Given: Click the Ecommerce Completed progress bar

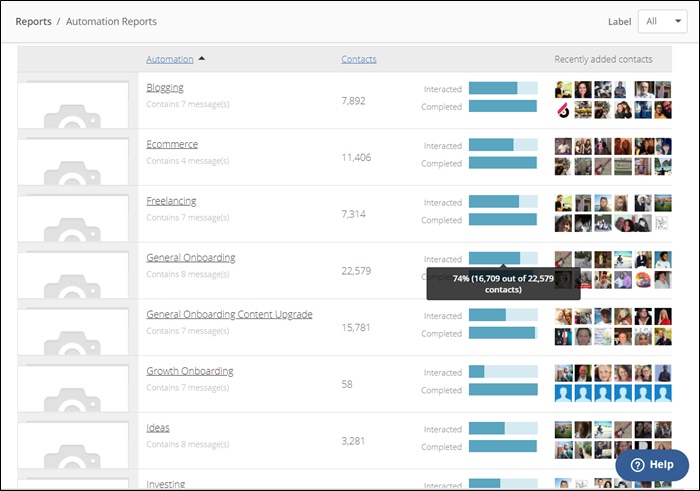Looking at the screenshot, I should 503,162.
